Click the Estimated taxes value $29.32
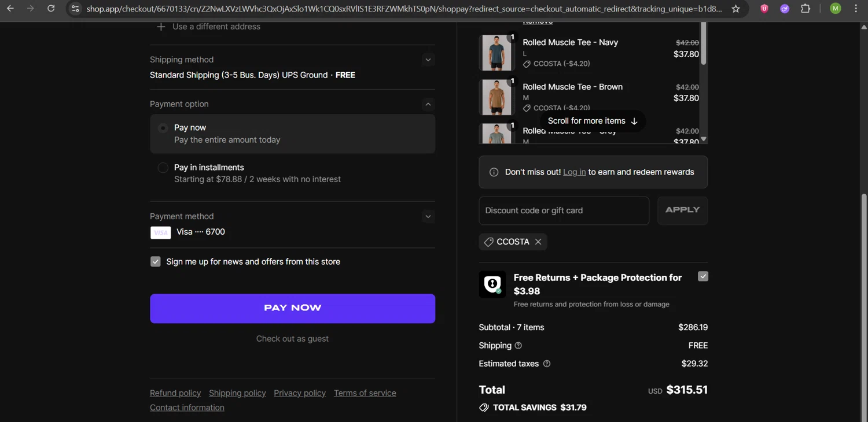This screenshot has width=868, height=422. pos(694,364)
